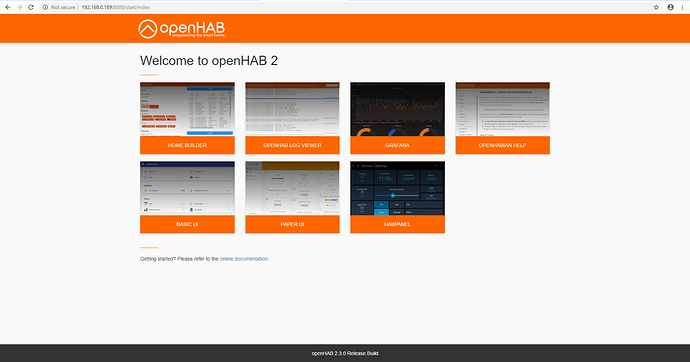Click the Grafana dashboard preview thumbnail
690x362 pixels.
pyautogui.click(x=397, y=109)
